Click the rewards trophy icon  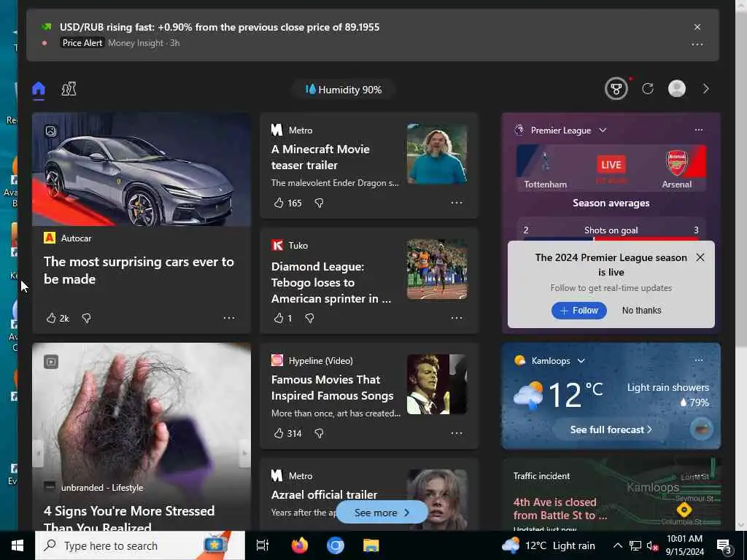tap(616, 89)
